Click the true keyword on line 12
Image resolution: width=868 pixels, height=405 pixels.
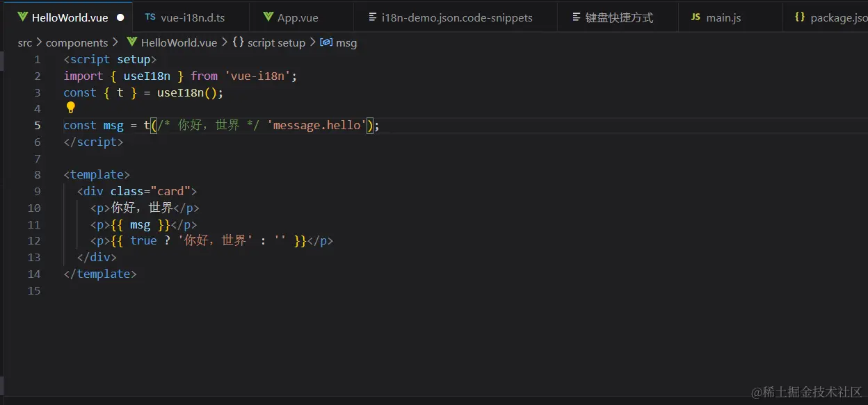tap(143, 241)
